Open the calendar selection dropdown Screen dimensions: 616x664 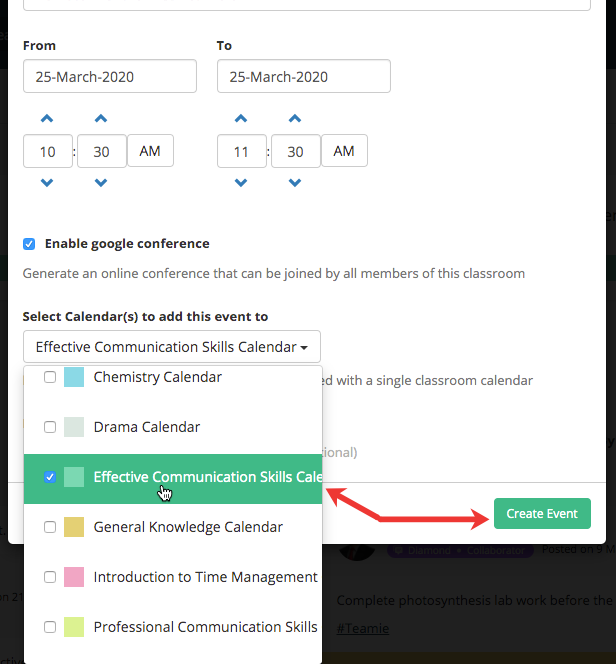(x=172, y=347)
